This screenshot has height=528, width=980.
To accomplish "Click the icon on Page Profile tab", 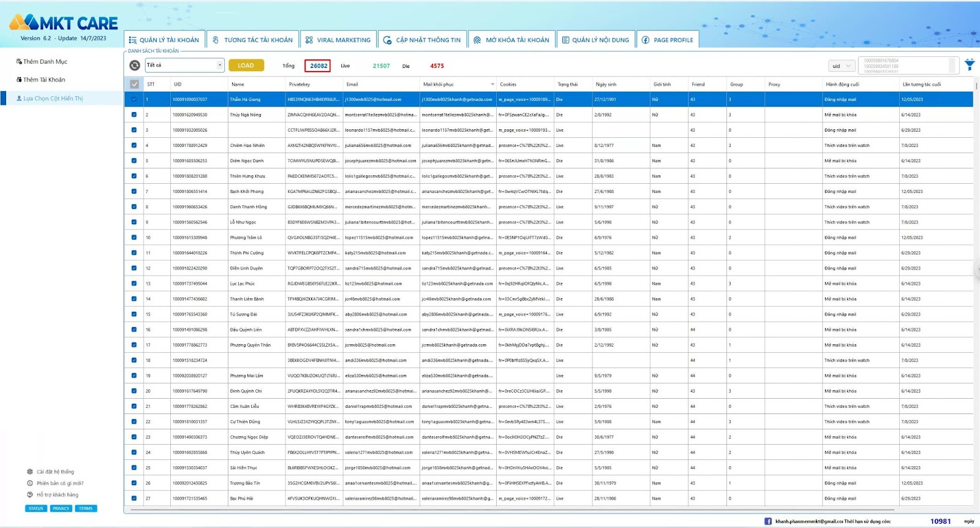I will pyautogui.click(x=646, y=40).
